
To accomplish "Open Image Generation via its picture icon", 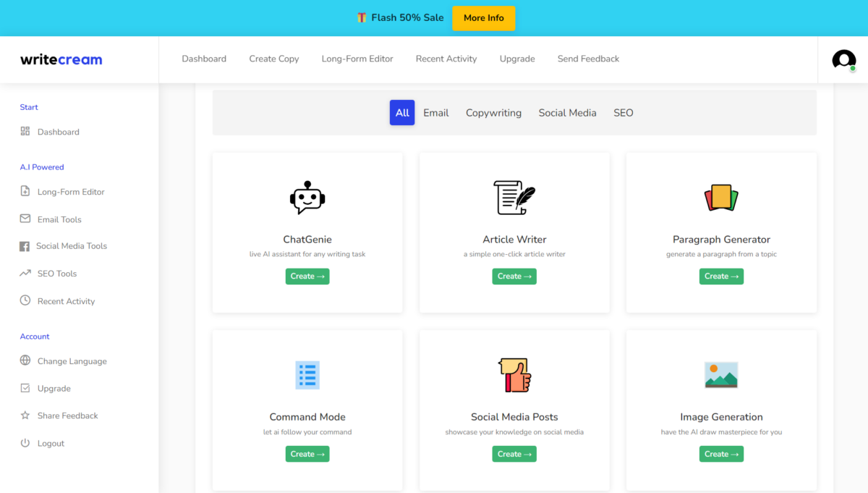I will [720, 374].
